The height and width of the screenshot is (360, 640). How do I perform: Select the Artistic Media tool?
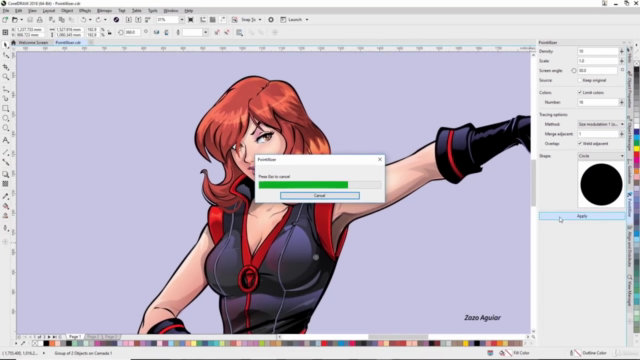click(5, 98)
